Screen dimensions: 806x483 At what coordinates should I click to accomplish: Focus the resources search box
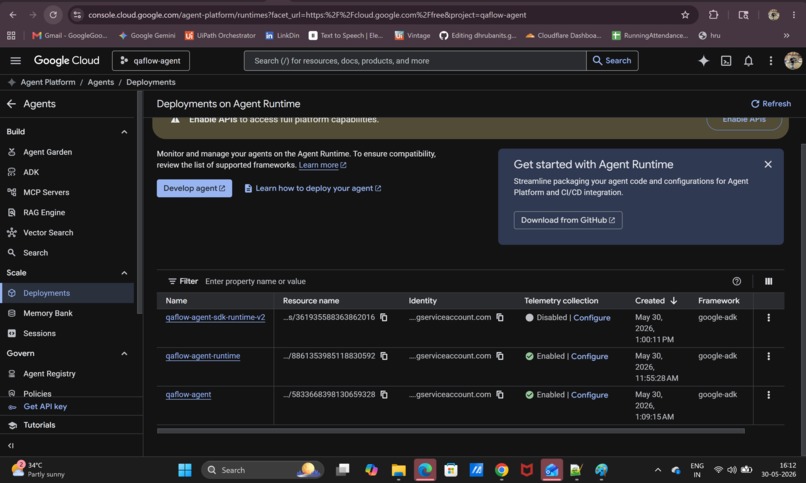[x=415, y=61]
